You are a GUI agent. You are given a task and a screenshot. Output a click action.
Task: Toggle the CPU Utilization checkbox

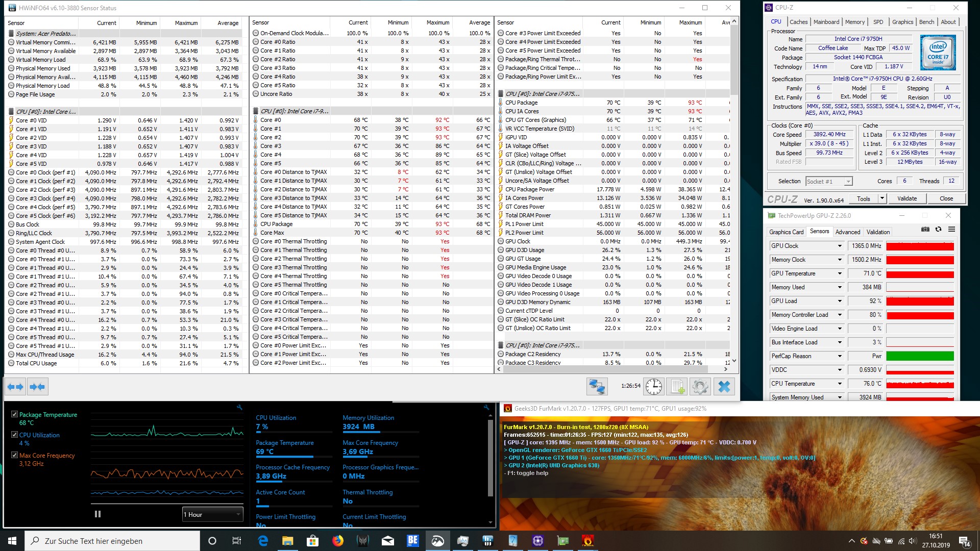click(15, 435)
